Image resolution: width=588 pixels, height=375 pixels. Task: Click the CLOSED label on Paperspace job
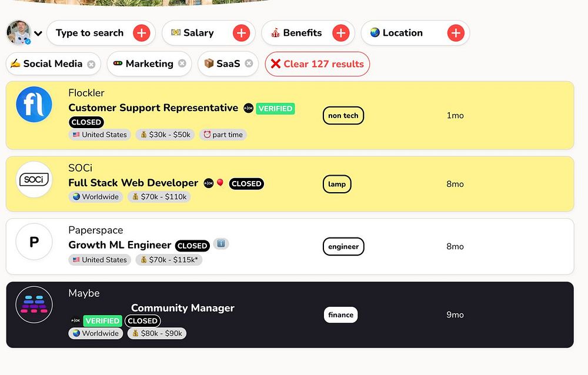click(x=192, y=246)
